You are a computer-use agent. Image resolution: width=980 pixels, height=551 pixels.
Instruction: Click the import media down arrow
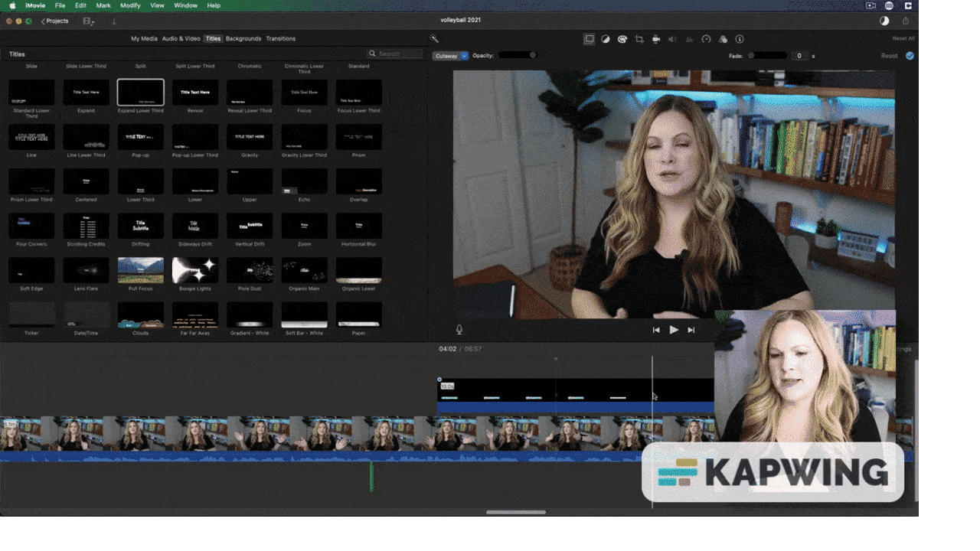(114, 21)
